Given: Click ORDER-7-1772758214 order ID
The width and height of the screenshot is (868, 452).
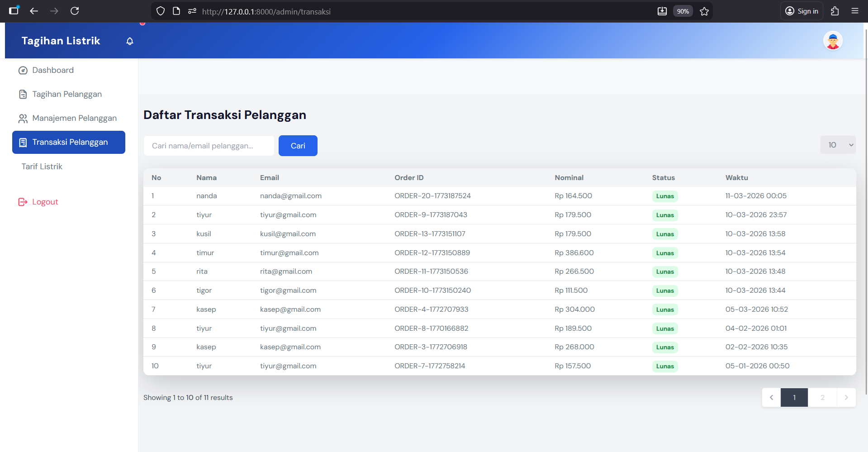Looking at the screenshot, I should (430, 366).
